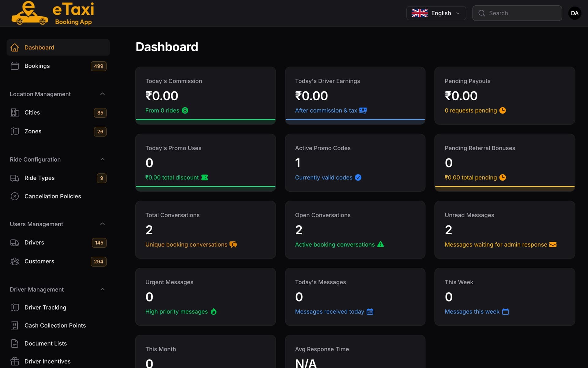Collapse the Users Management section
Screen dimensions: 588x368
point(103,224)
